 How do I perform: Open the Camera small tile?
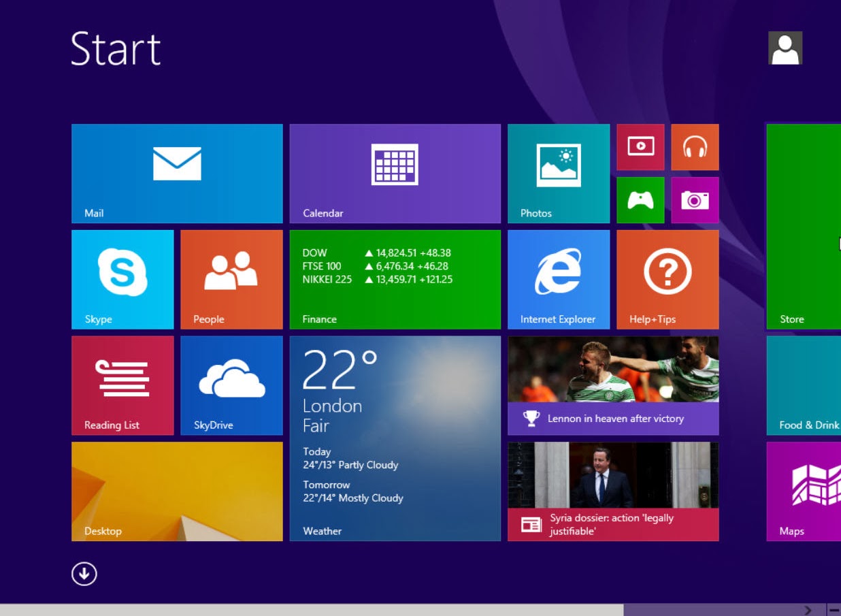(695, 200)
